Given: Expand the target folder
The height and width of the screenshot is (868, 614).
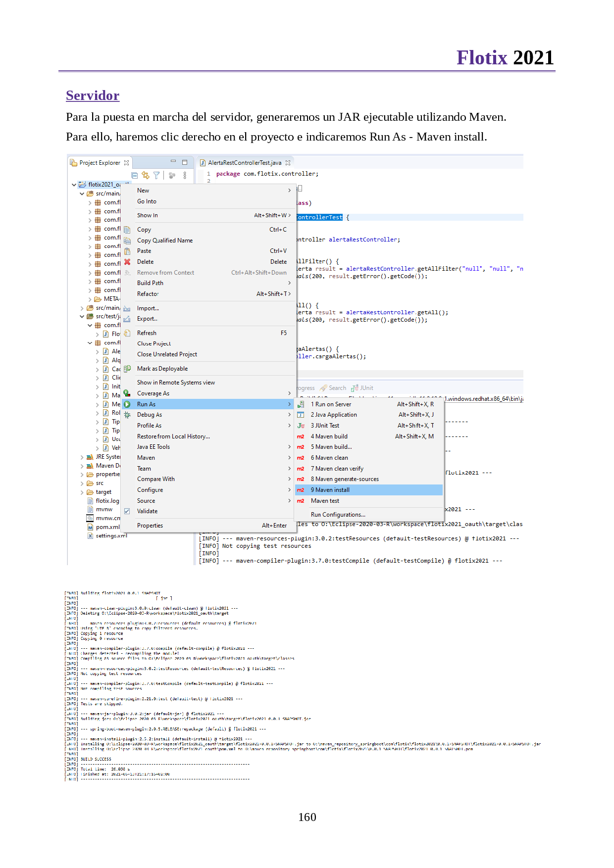Looking at the screenshot, I should coord(82,492).
